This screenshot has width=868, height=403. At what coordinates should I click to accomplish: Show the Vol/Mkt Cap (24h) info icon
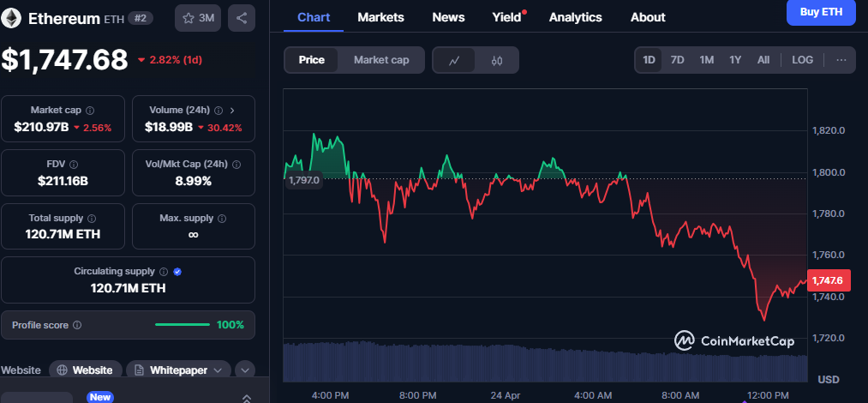pos(236,165)
